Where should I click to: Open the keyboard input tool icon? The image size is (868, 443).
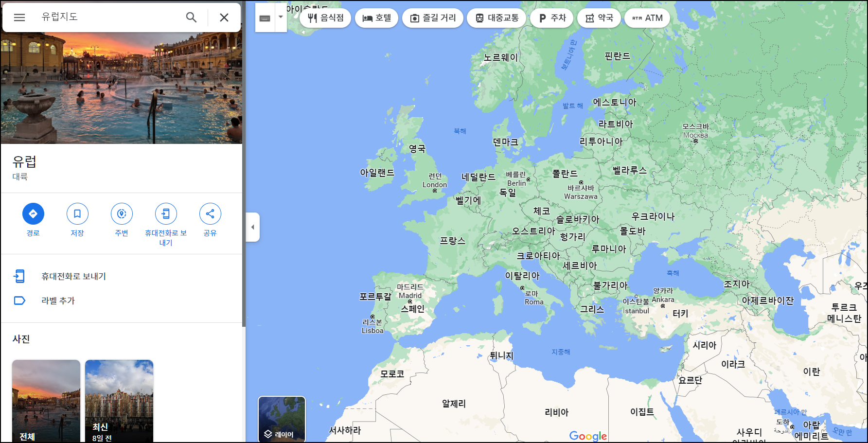(x=265, y=18)
